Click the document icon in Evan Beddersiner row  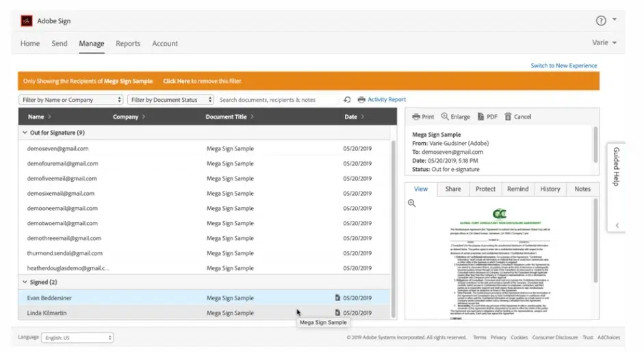(337, 298)
